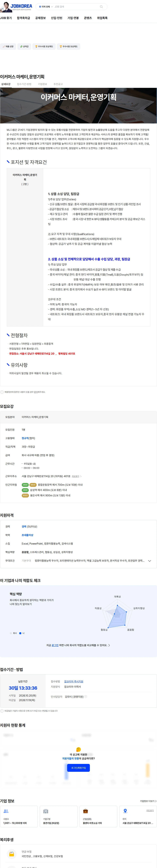Switch to the 상세요강 tab

coord(6,84)
